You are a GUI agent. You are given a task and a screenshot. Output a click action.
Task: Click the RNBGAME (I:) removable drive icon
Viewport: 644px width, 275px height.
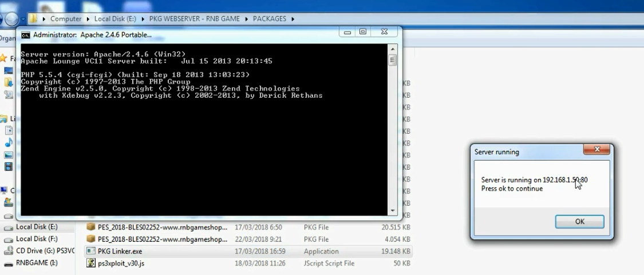(x=8, y=263)
